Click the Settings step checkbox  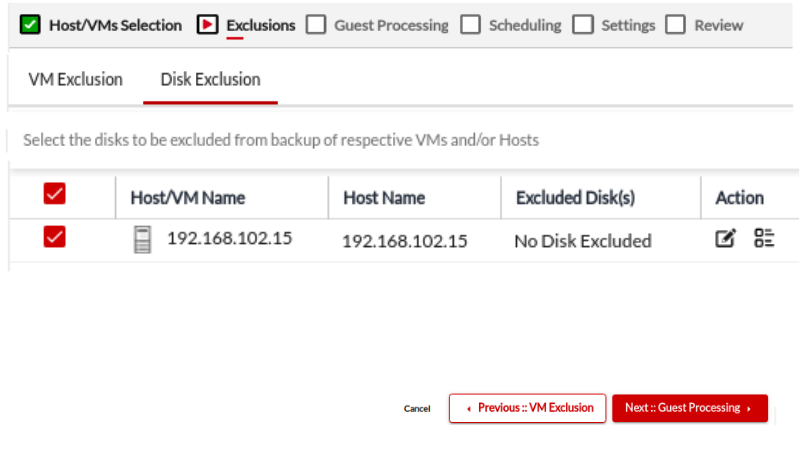pyautogui.click(x=583, y=25)
